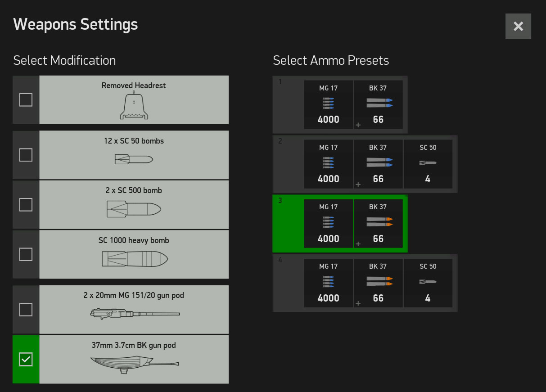This screenshot has height=392, width=546.
Task: Check the SC 1000 heavy bomb checkbox
Action: (26, 255)
